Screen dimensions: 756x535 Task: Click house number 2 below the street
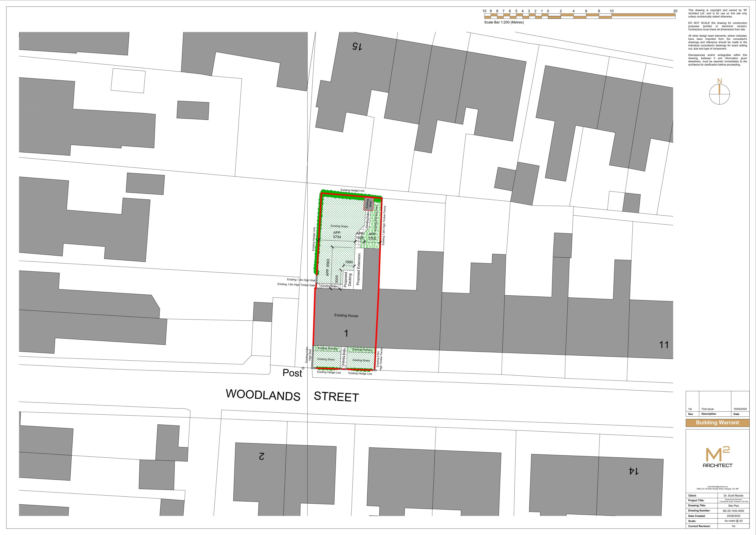point(261,456)
